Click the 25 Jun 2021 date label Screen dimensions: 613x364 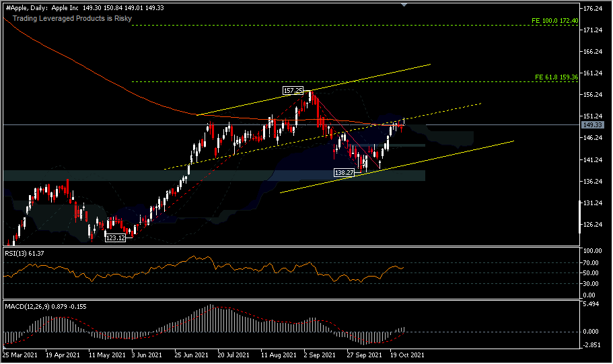click(192, 355)
